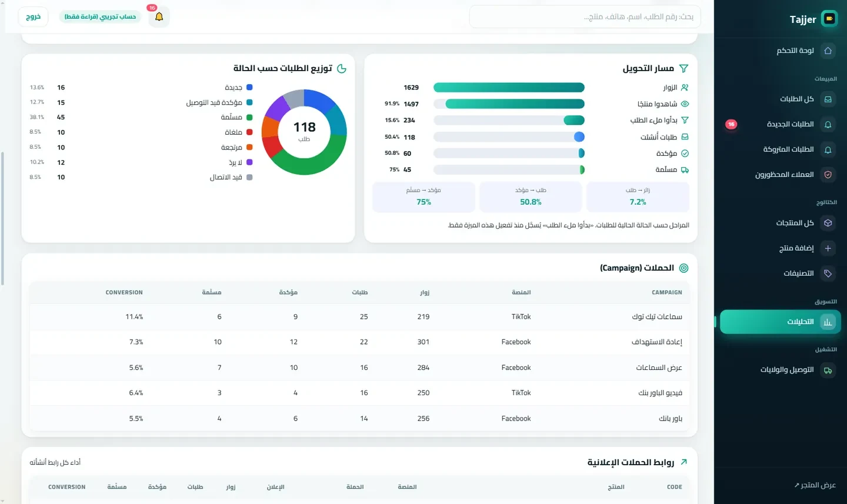The height and width of the screenshot is (504, 847).
Task: Click the inbox icon on the طلبات أُنشئت funnel row
Action: [685, 137]
